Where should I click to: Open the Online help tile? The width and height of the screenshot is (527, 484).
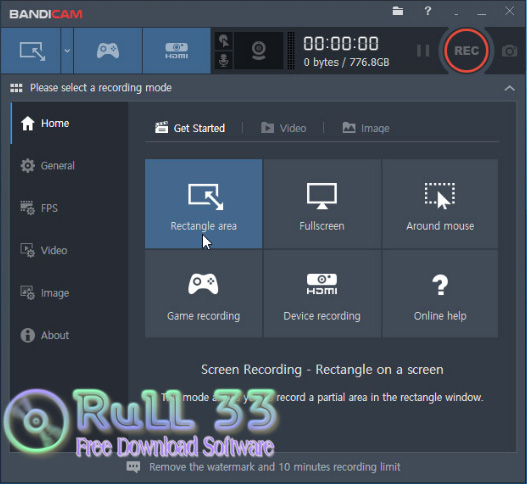point(440,294)
